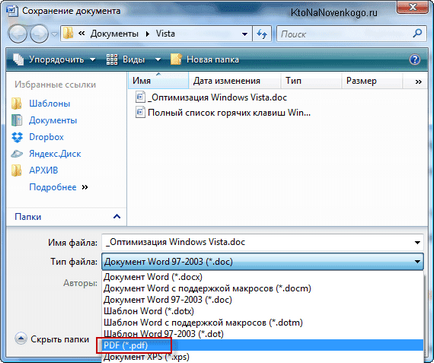This screenshot has height=363, width=434.
Task: Click the Яндекс.Диск disk icon
Action: [x=17, y=154]
